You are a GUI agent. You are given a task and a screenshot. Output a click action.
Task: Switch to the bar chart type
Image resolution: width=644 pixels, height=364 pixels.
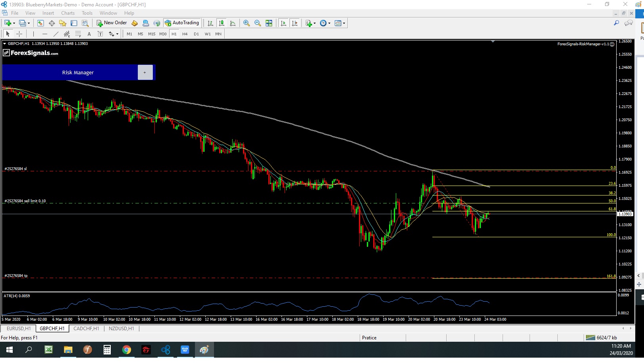pyautogui.click(x=210, y=23)
